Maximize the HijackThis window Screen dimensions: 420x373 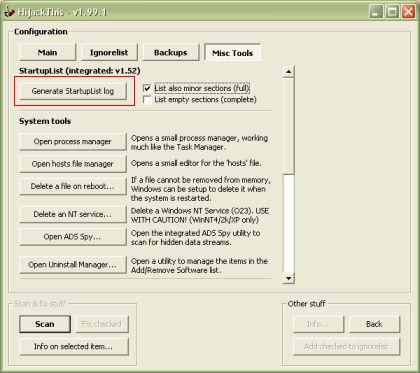[x=392, y=12]
